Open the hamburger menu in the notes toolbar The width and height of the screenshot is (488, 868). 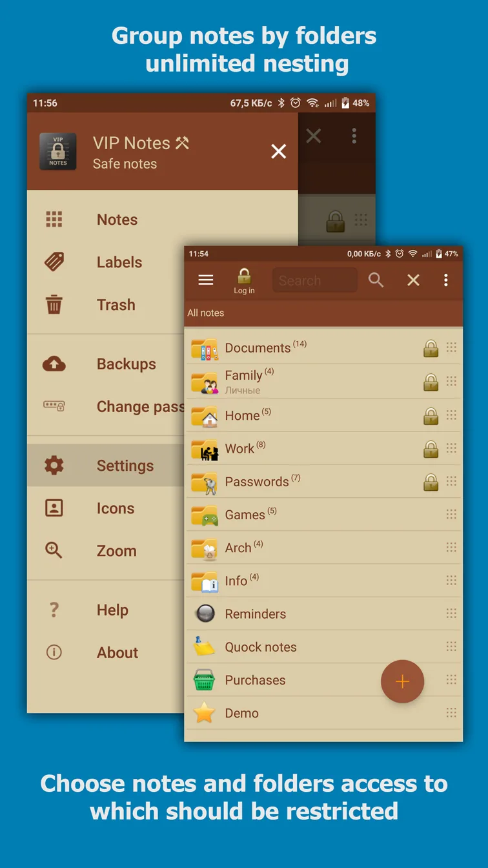pos(206,280)
